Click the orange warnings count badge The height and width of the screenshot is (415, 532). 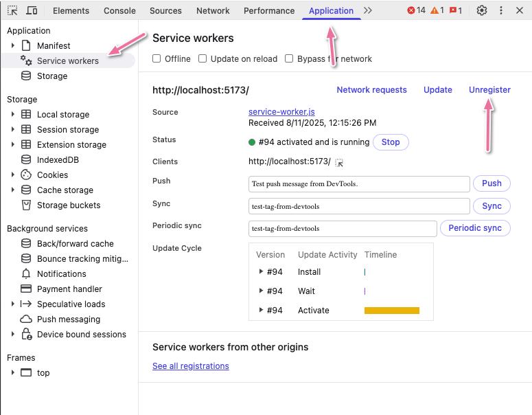[x=437, y=10]
